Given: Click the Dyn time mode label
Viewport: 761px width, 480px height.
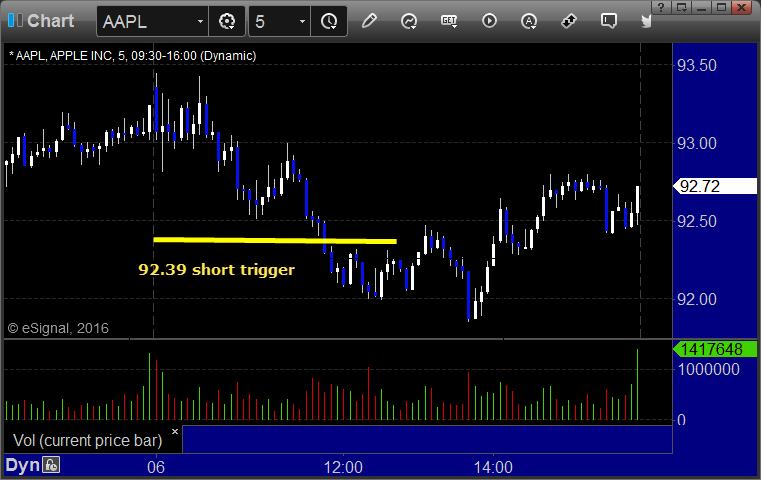Looking at the screenshot, I should 22,465.
